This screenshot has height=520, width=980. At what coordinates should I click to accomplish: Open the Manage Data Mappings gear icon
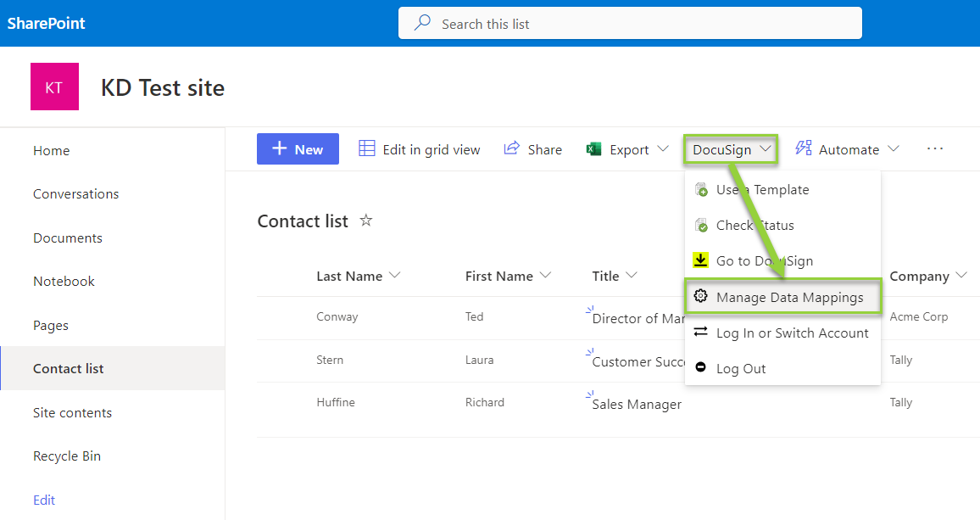pyautogui.click(x=701, y=296)
